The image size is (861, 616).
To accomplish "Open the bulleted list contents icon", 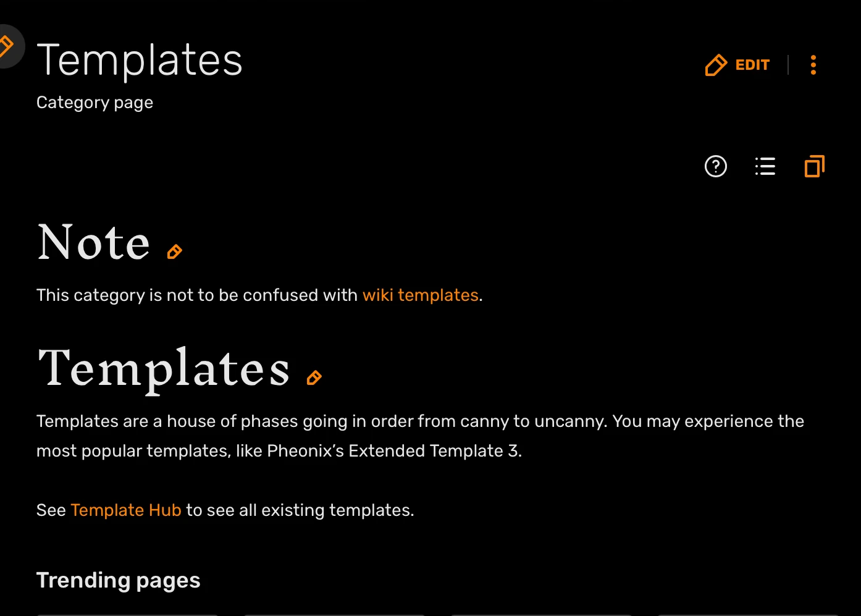I will coord(765,166).
